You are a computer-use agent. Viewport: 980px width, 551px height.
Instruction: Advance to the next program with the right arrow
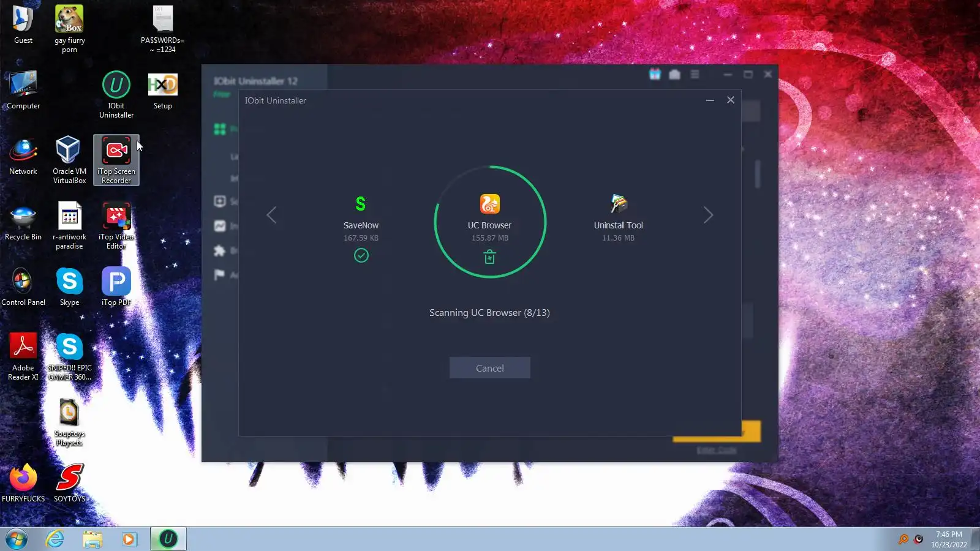708,215
